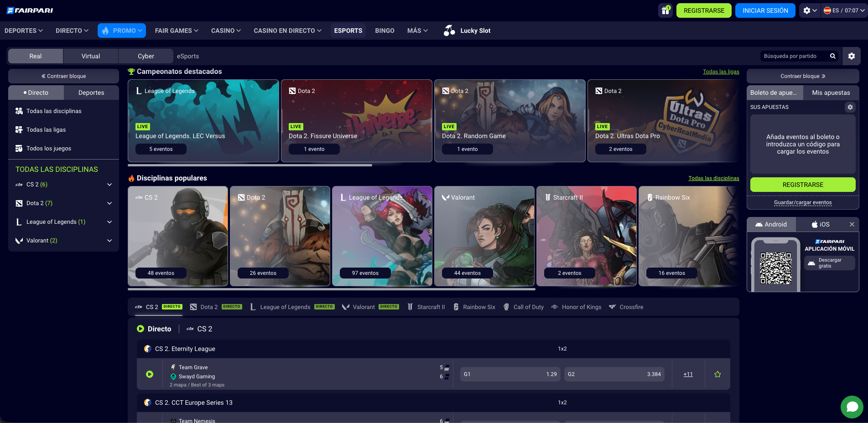
Task: Click Todas las ligas sidebar icon
Action: [19, 130]
